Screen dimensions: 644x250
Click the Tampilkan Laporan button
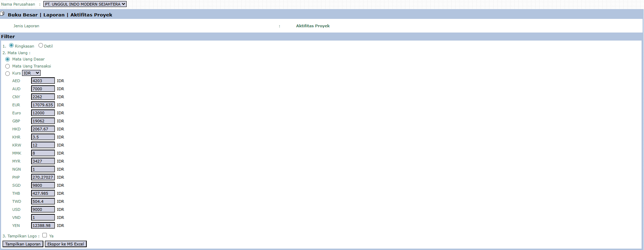pyautogui.click(x=23, y=244)
